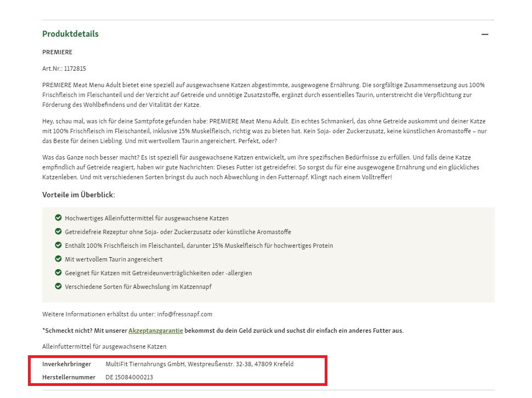Click checkmark icon beside Hochwertiges Alleinfuttermittel
The width and height of the screenshot is (532, 398).
pos(58,218)
